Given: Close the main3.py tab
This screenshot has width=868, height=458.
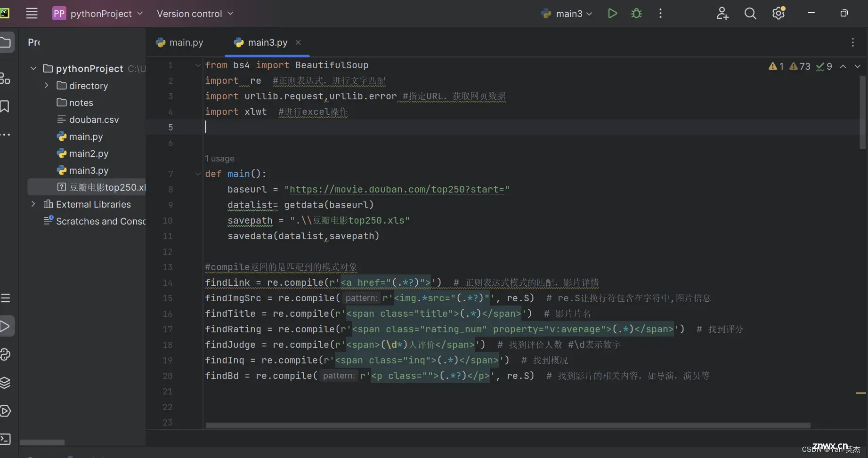Looking at the screenshot, I should pos(298,42).
